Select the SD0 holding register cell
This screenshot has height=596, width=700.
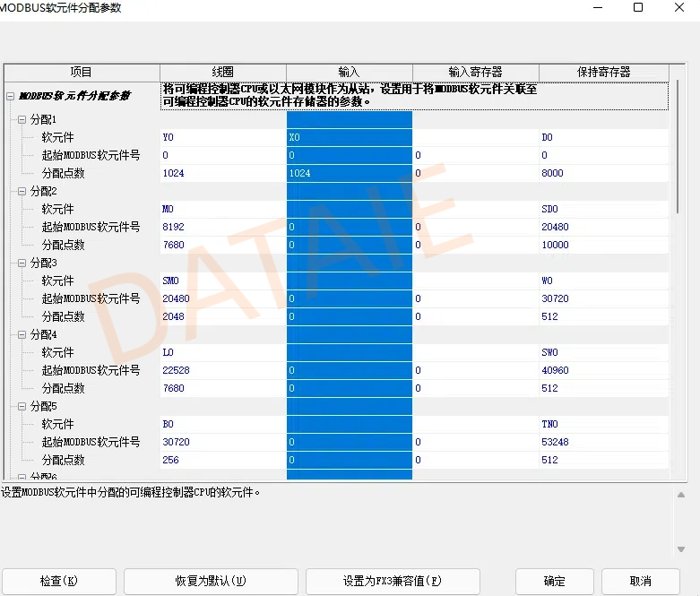[604, 209]
